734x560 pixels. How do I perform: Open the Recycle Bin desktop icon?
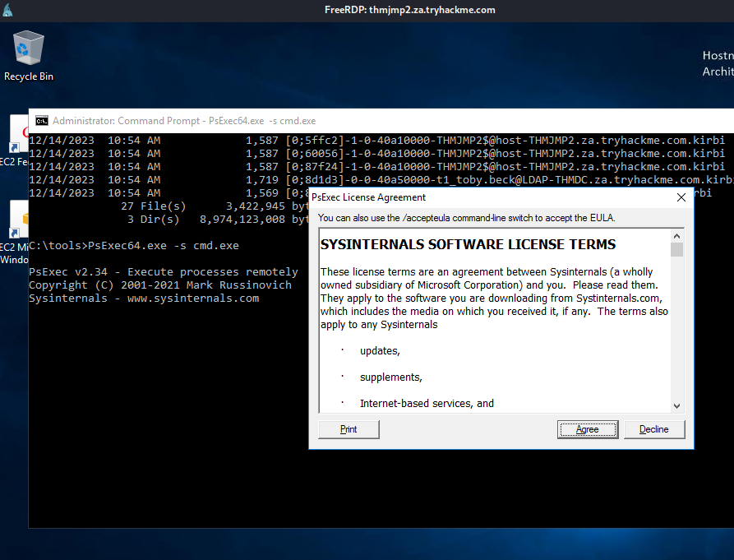click(29, 56)
